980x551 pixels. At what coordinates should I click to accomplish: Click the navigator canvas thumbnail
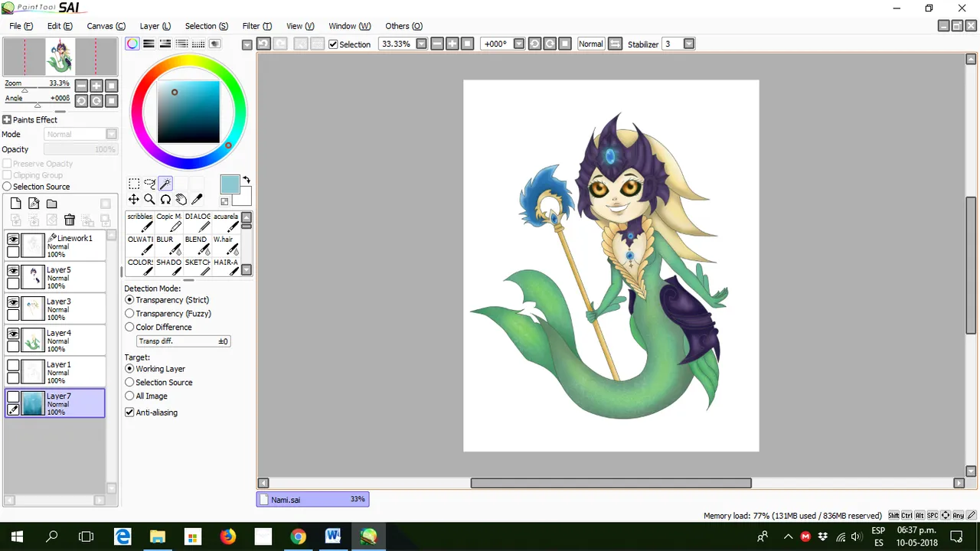coord(60,57)
